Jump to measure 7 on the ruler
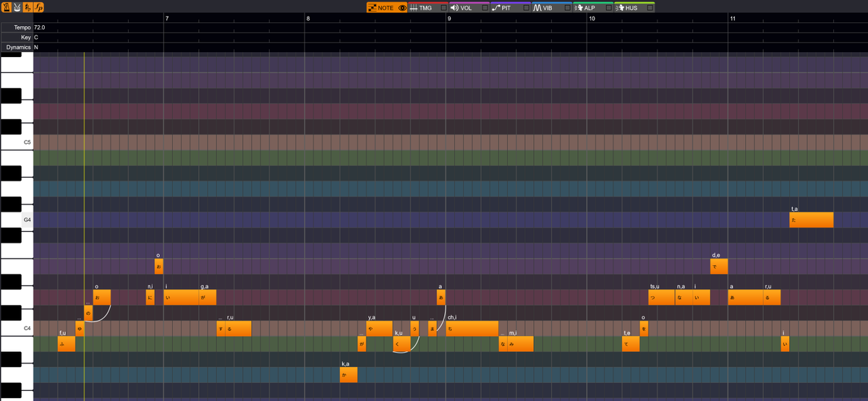868x401 pixels. tap(166, 17)
